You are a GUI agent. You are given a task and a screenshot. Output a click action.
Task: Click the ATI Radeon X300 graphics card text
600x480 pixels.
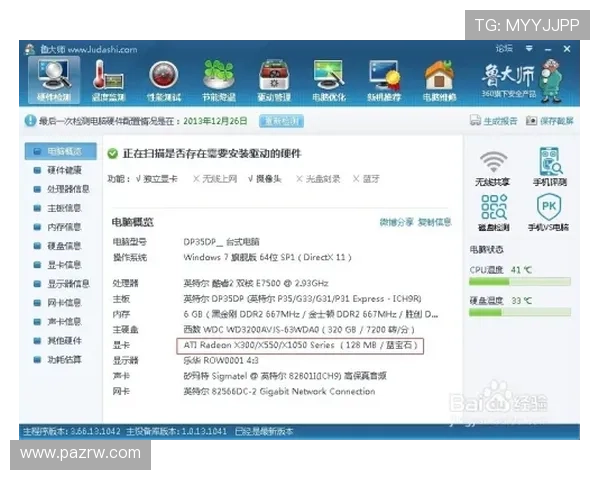300,345
